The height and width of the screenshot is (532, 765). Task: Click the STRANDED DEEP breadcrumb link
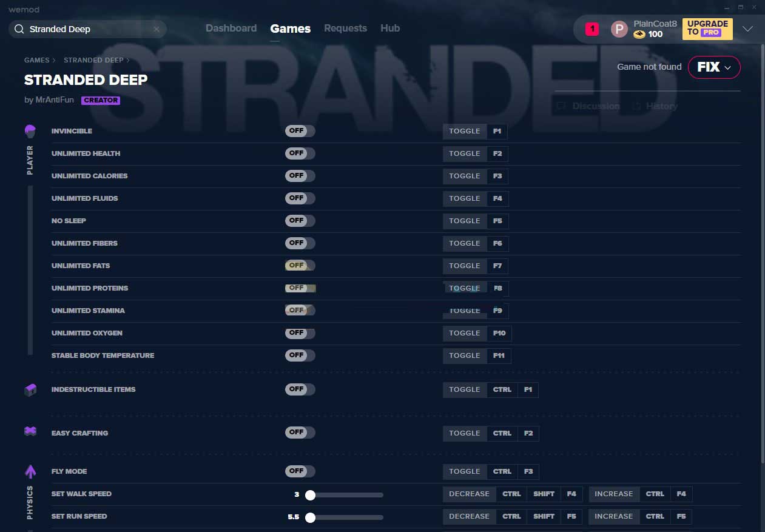[x=93, y=60]
